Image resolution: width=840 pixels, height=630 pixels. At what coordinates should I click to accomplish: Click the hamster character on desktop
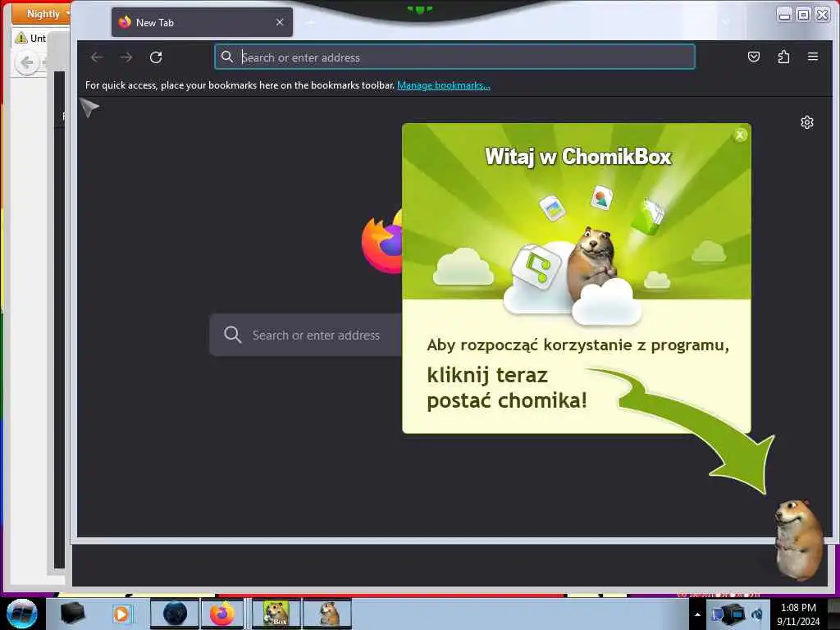(x=799, y=540)
